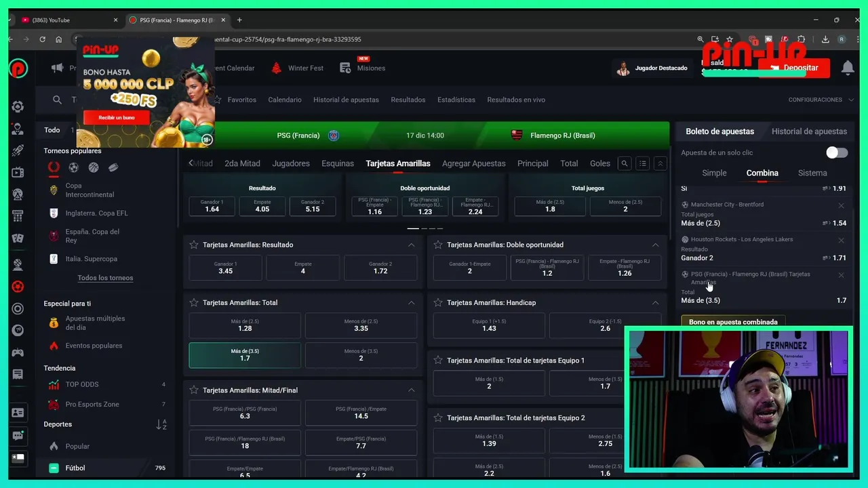Switch to the Esquinas market tab
The height and width of the screenshot is (488, 868).
(338, 163)
